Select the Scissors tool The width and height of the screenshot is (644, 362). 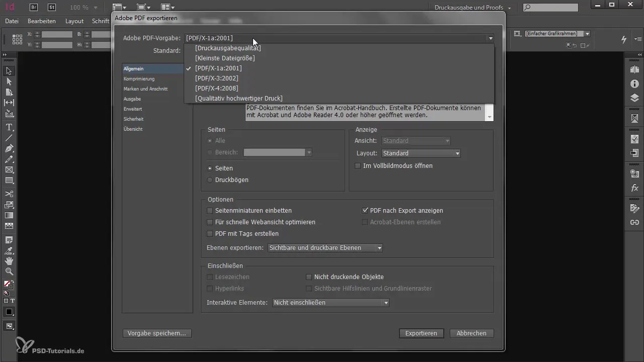pos(9,194)
